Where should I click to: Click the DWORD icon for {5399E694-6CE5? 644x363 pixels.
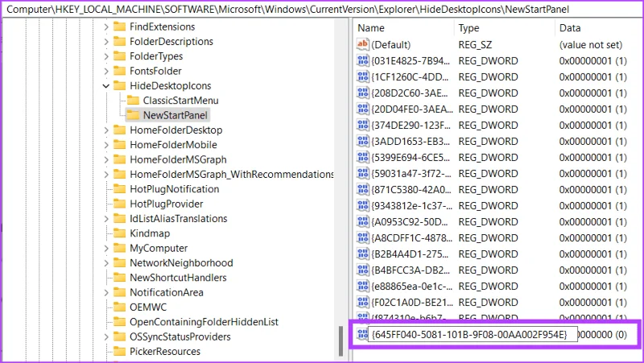point(363,157)
